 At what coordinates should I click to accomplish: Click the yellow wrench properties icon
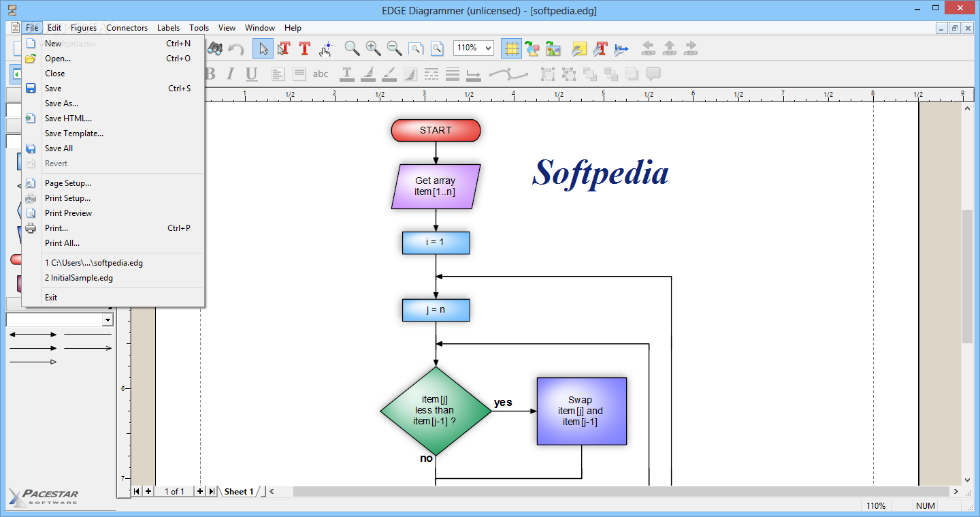coord(578,48)
